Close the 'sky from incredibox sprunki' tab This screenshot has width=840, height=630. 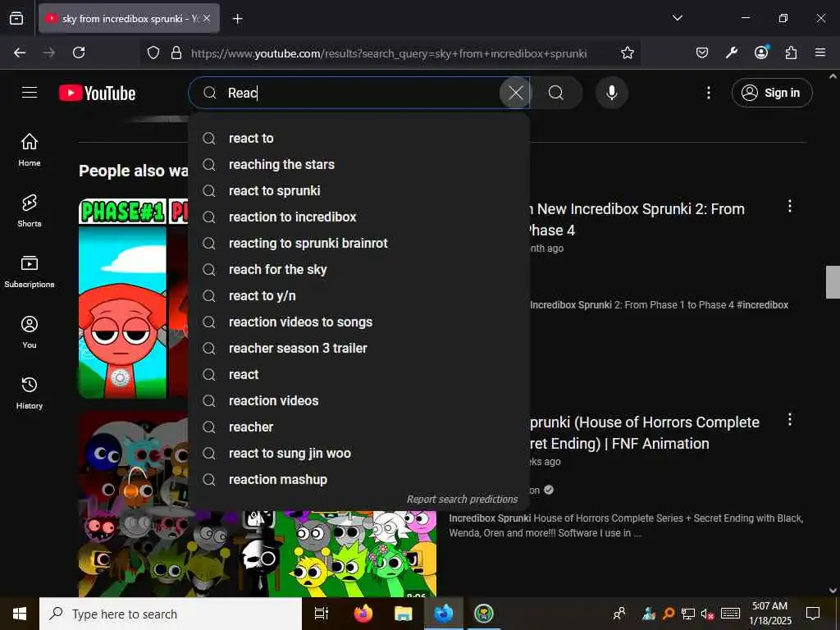[x=207, y=18]
